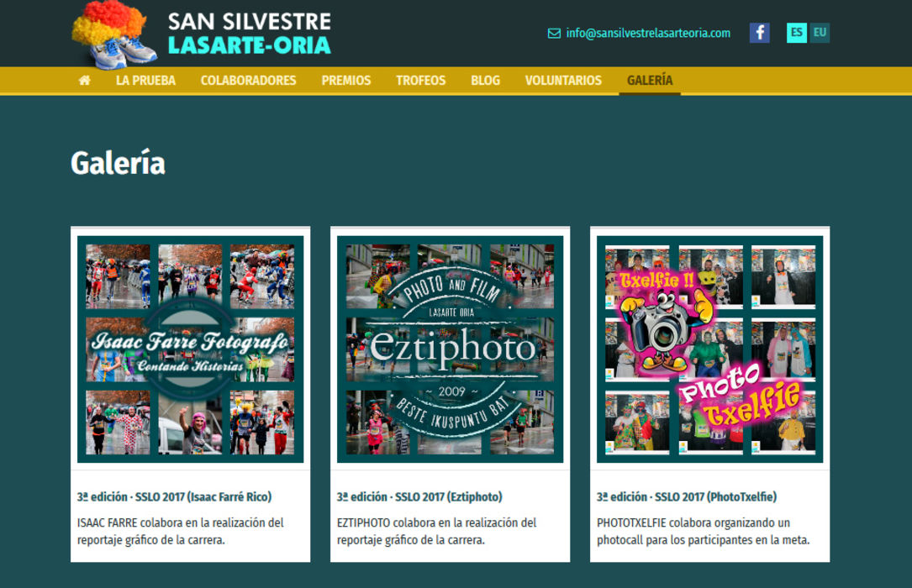Open the Blog section

[x=485, y=80]
